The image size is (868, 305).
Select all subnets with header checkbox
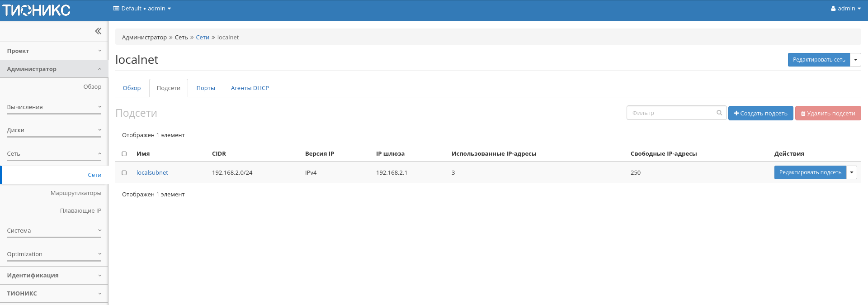coord(124,154)
